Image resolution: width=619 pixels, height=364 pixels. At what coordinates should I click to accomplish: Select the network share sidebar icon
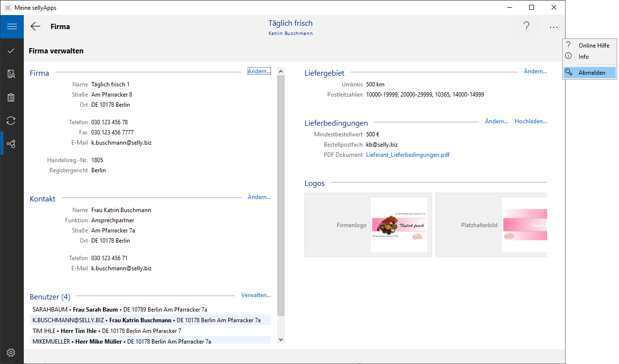[12, 144]
